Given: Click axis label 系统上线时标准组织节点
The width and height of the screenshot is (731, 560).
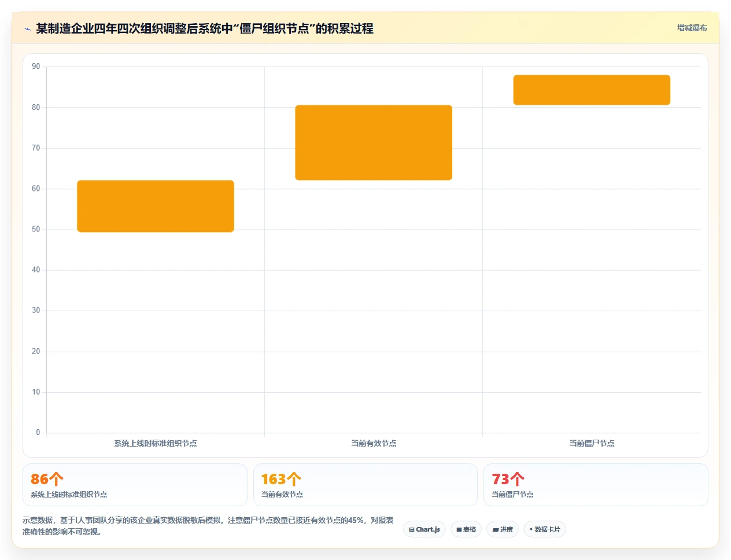Looking at the screenshot, I should (x=156, y=443).
